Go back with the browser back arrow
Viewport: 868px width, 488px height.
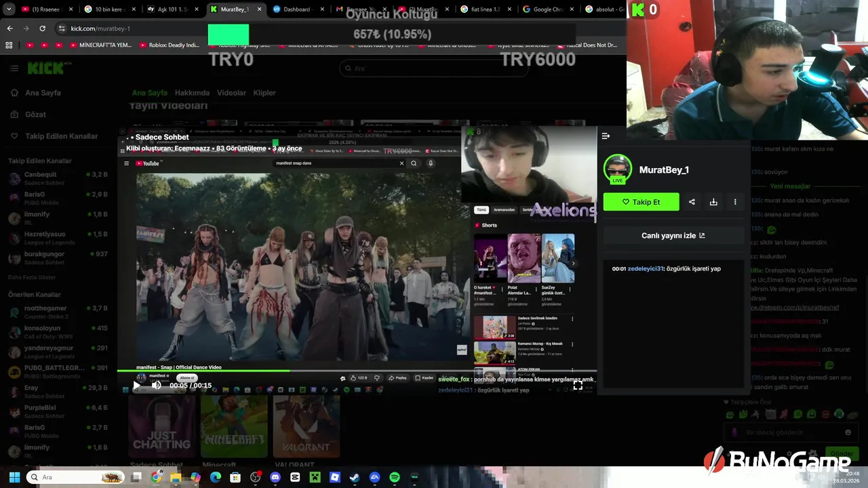(9, 28)
